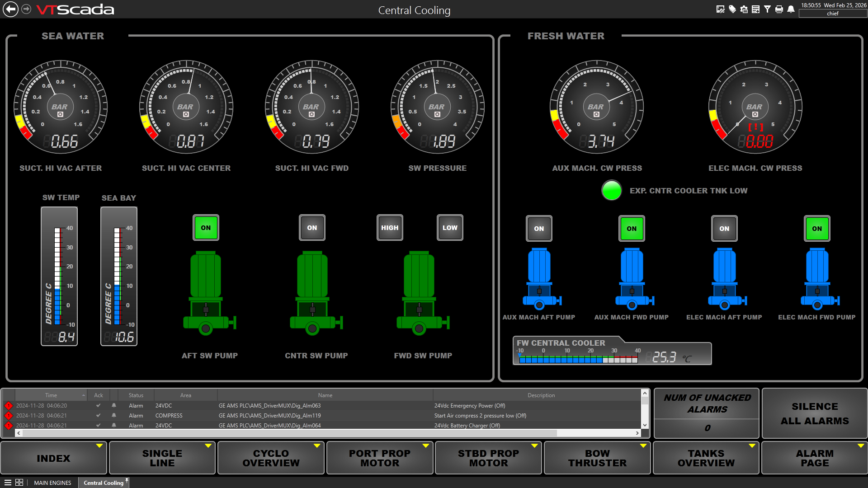Viewport: 868px width, 488px height.
Task: Toggle the CNTR SW PUMP ON button
Action: click(x=312, y=228)
